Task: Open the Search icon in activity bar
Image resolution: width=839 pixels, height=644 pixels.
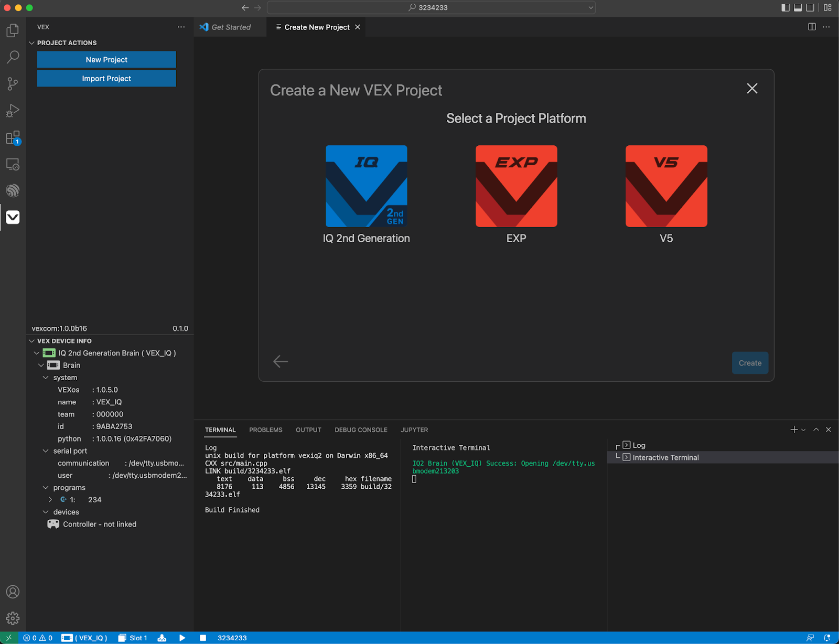Action: pyautogui.click(x=13, y=57)
